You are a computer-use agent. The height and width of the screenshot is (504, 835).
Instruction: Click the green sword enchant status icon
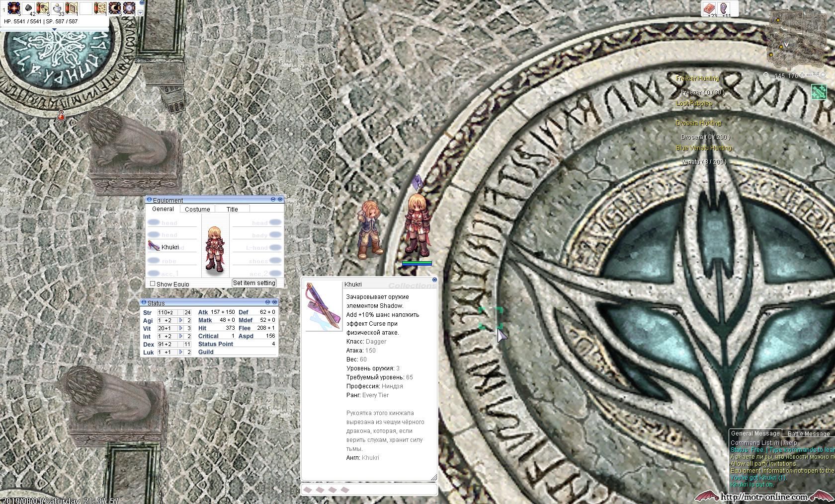pos(819,92)
